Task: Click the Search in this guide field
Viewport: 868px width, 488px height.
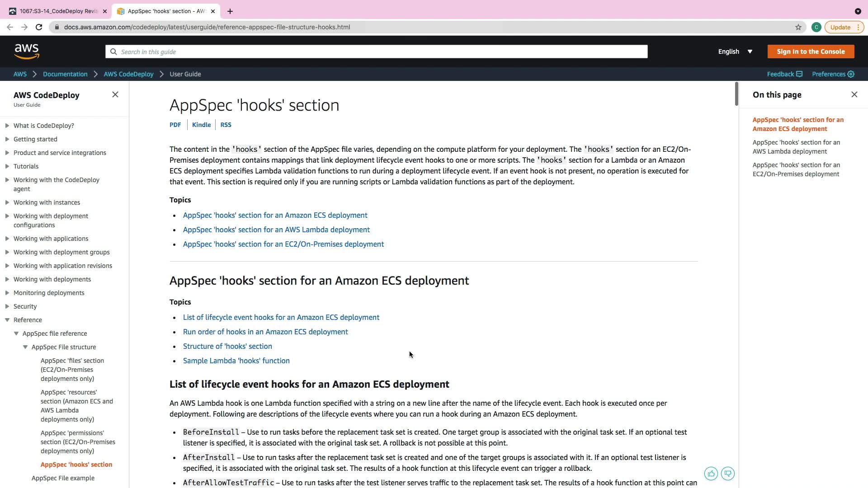Action: coord(376,52)
